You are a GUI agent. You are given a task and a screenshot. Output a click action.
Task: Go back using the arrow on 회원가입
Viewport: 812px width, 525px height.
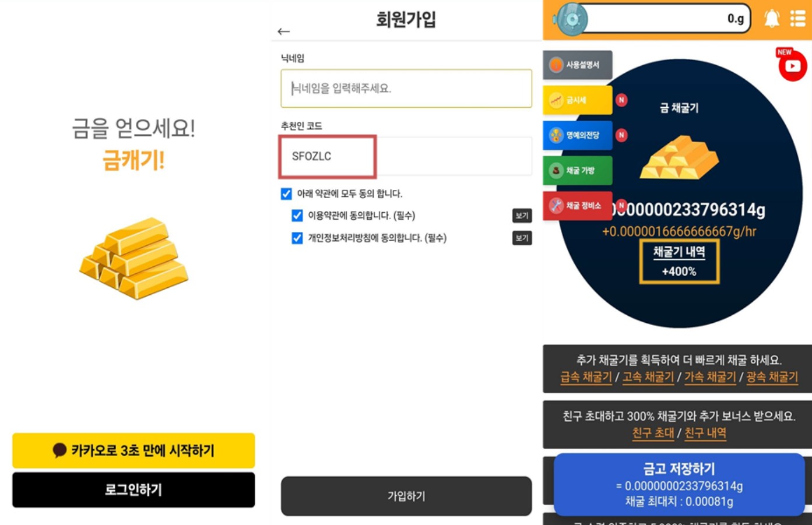(284, 31)
